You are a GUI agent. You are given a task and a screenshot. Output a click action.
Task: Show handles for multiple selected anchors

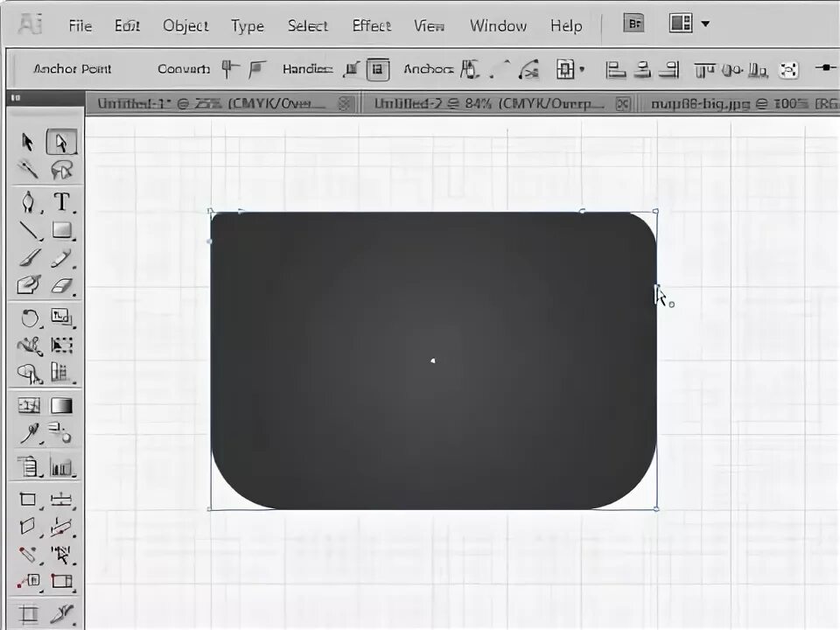click(352, 69)
